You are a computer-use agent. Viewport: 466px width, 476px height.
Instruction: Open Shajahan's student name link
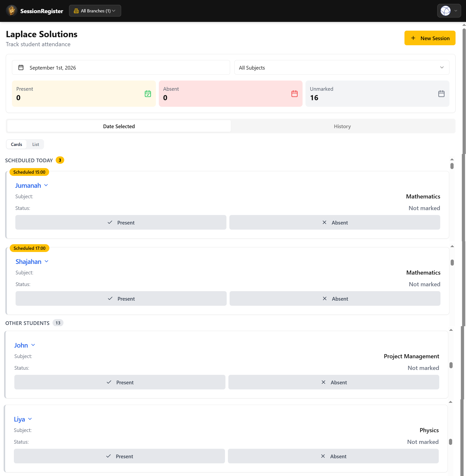click(x=28, y=262)
